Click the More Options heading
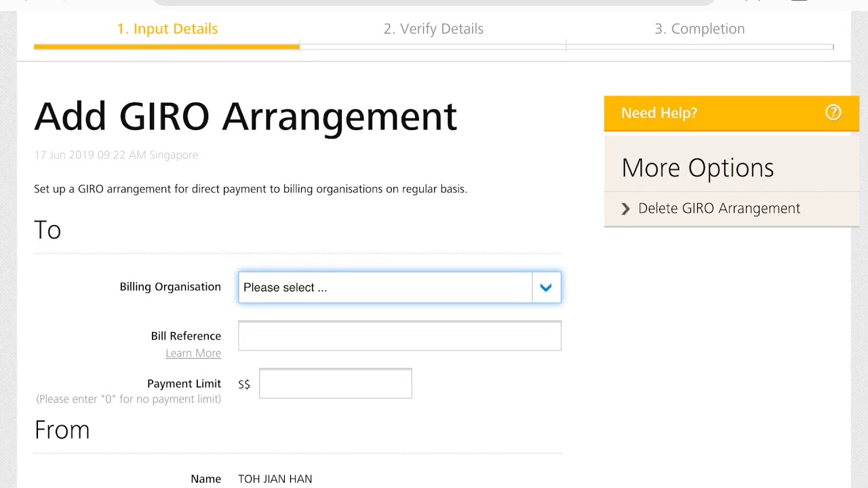This screenshot has height=488, width=868. click(697, 168)
